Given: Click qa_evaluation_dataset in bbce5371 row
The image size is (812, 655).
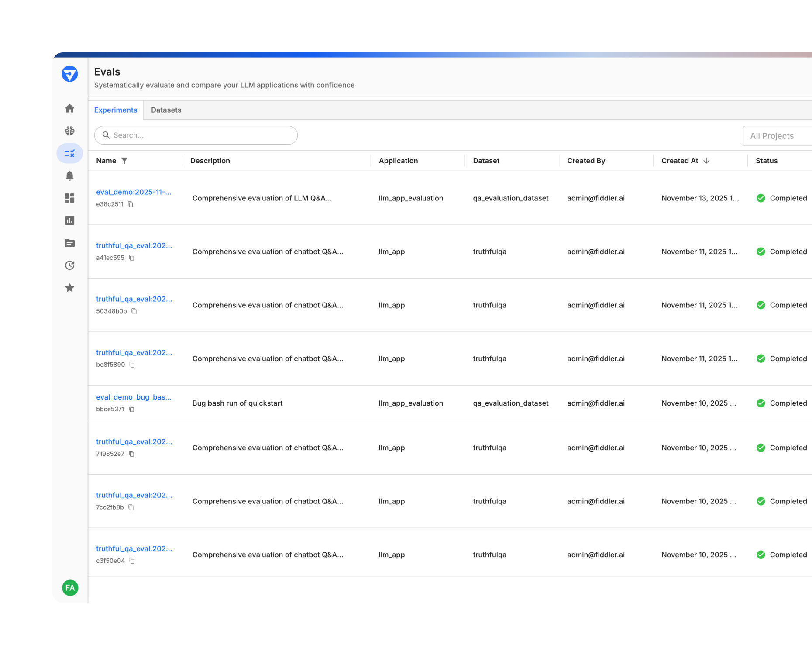Looking at the screenshot, I should coord(510,403).
